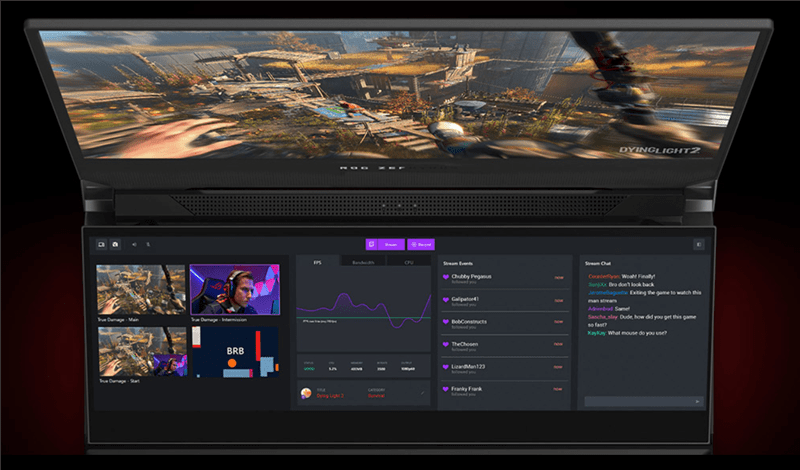
Task: Toggle the side panel icon at top right
Action: coord(698,244)
